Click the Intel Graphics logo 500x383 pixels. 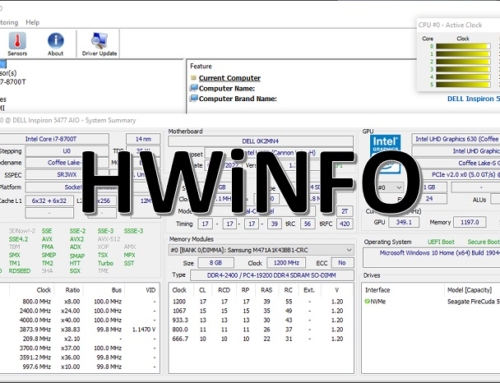click(x=385, y=153)
